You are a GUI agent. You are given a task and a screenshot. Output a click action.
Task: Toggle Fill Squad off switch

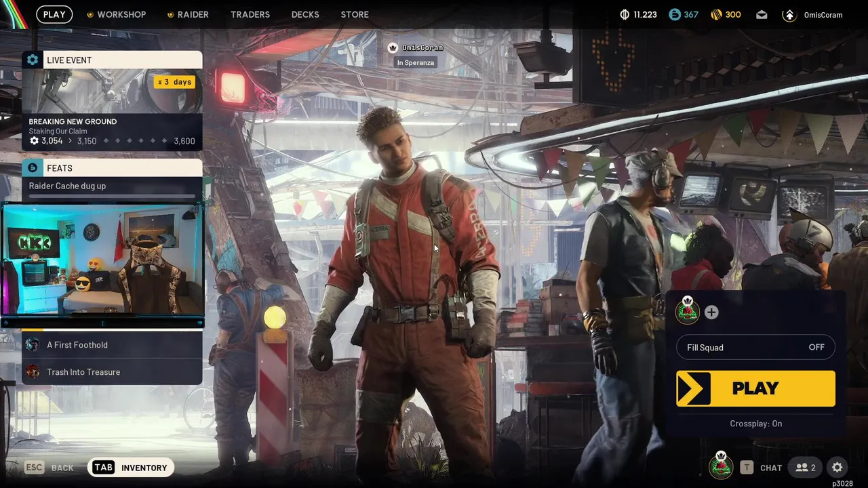tap(755, 348)
